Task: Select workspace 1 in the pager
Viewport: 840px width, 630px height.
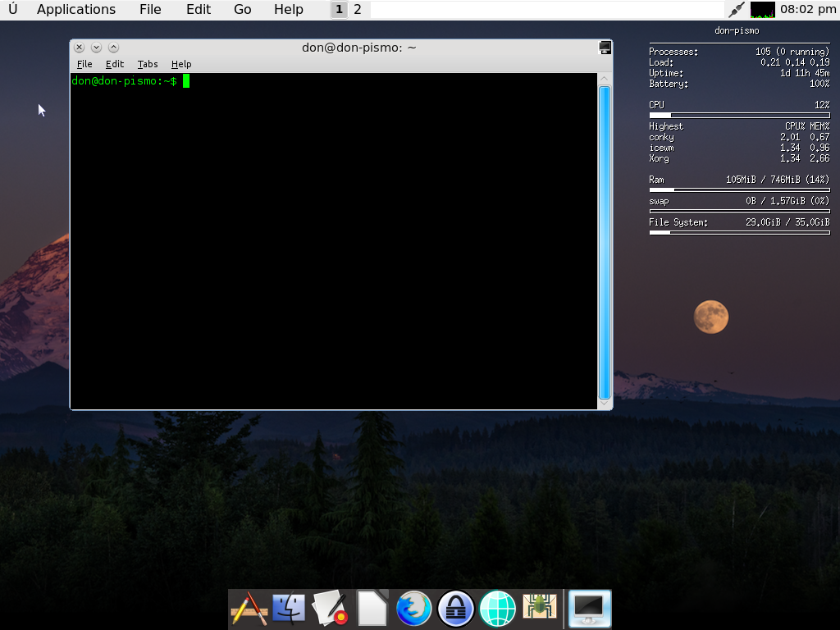Action: [x=339, y=10]
